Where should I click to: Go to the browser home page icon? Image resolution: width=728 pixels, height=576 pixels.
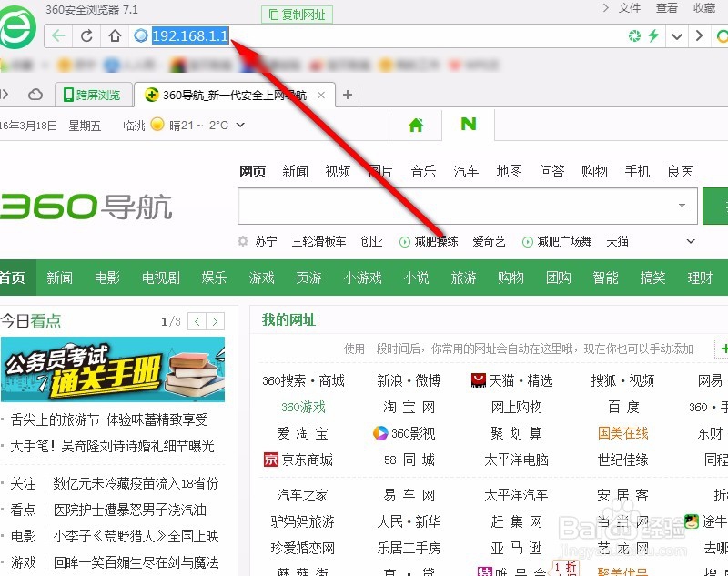click(x=115, y=35)
